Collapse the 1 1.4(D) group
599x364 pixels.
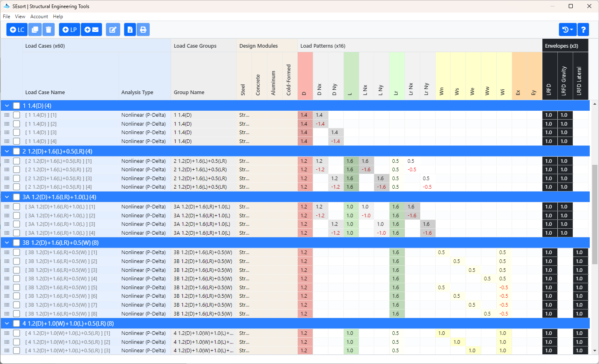[7, 105]
